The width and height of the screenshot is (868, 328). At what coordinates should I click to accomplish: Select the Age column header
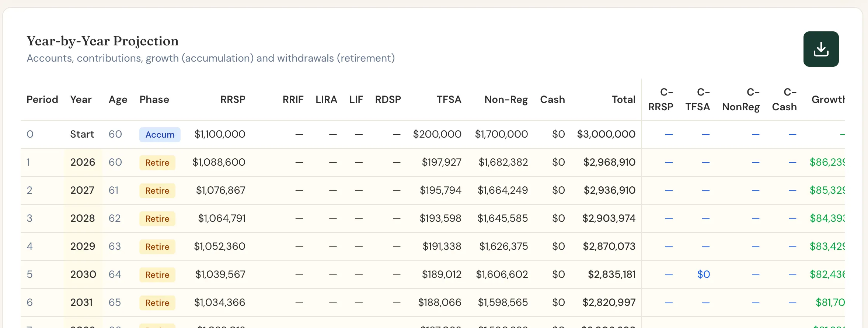click(118, 100)
